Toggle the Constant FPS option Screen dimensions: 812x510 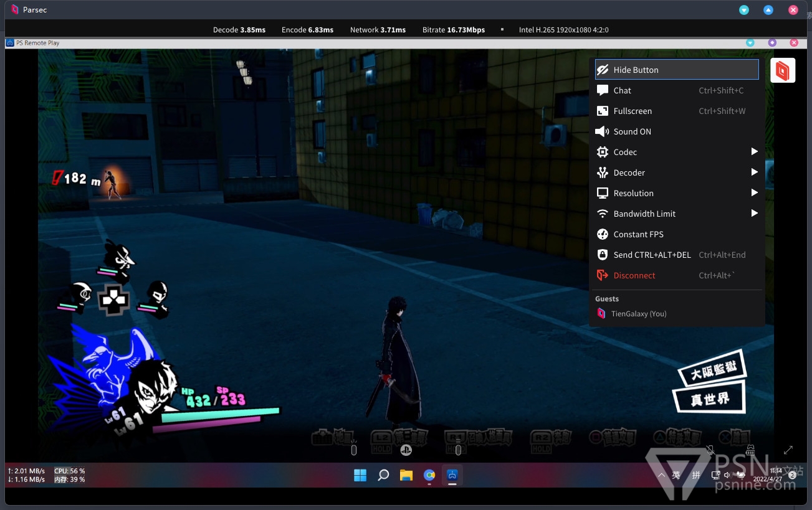pos(677,234)
